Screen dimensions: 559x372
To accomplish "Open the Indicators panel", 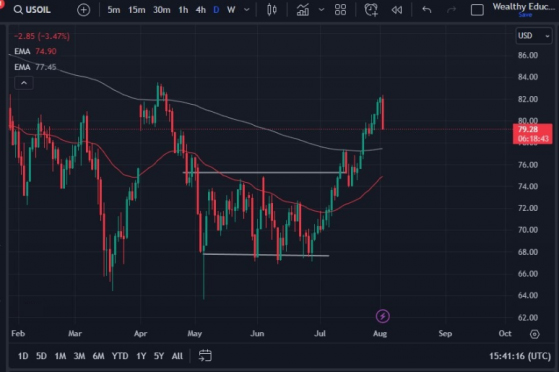I will tap(303, 10).
